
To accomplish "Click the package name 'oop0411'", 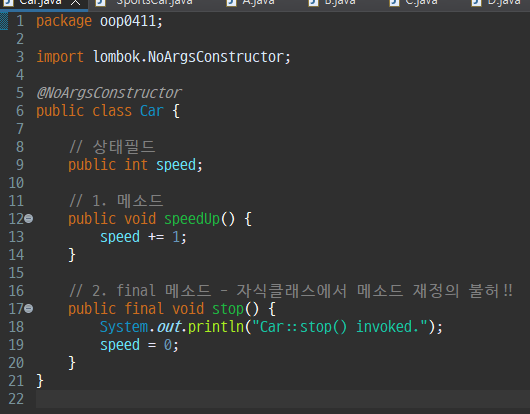I will (x=128, y=21).
